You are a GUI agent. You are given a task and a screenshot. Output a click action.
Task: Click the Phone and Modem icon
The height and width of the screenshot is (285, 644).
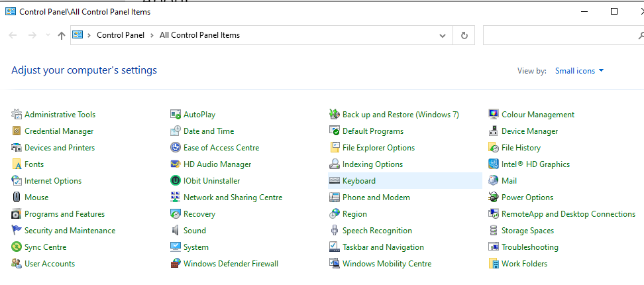click(x=335, y=197)
